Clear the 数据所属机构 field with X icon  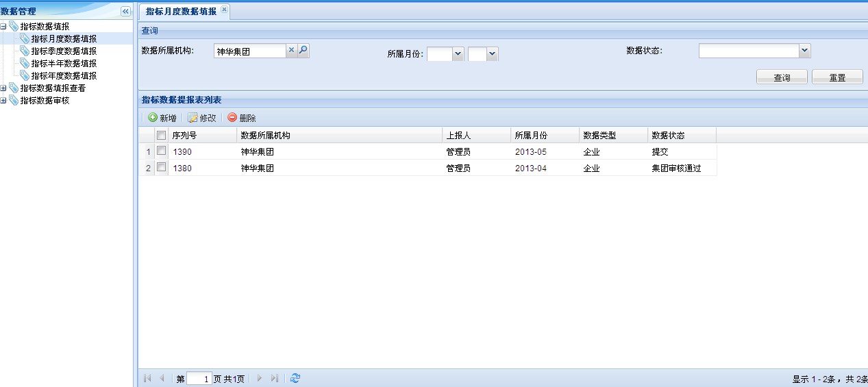[x=291, y=51]
